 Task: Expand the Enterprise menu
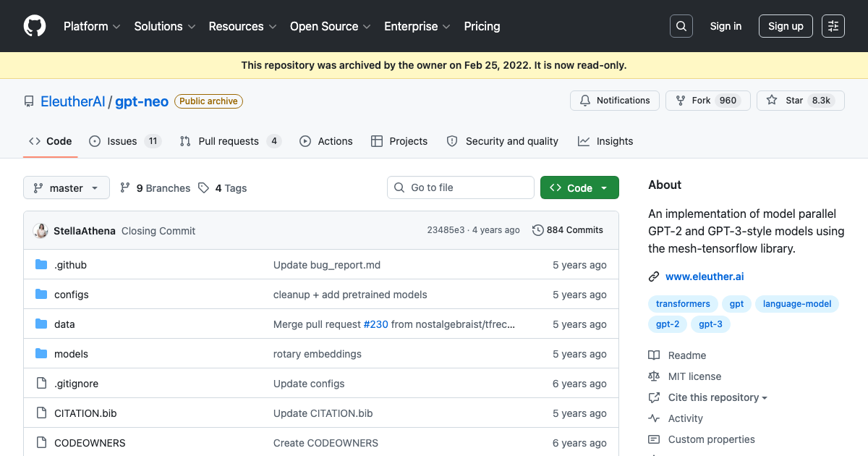click(417, 26)
